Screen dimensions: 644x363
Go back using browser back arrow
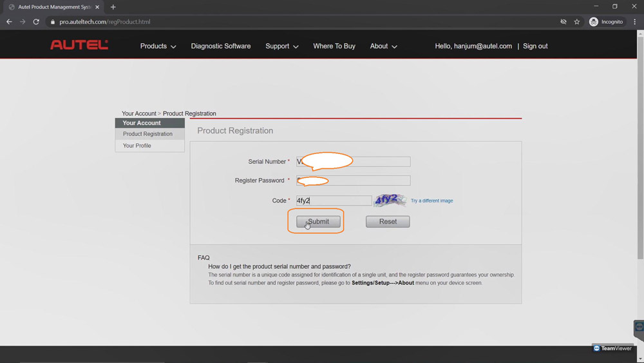pos(9,22)
